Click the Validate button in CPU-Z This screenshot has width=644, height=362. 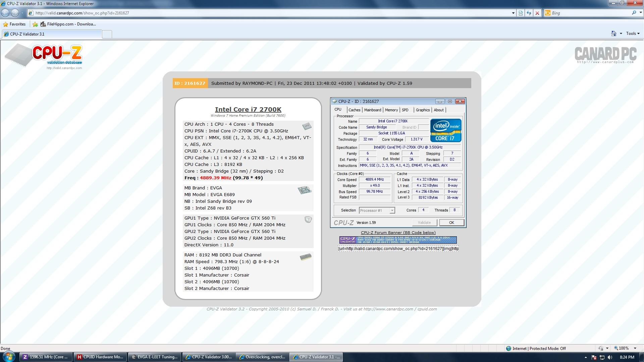(x=424, y=223)
